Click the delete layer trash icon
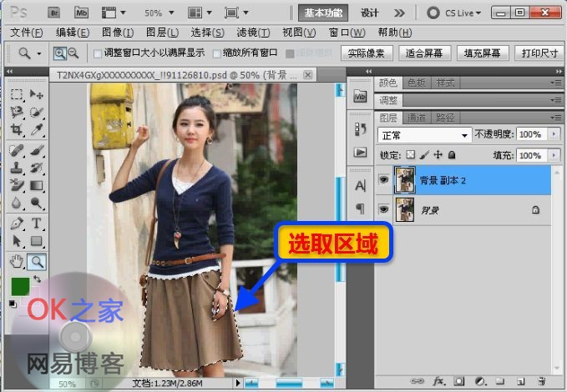 [x=540, y=380]
